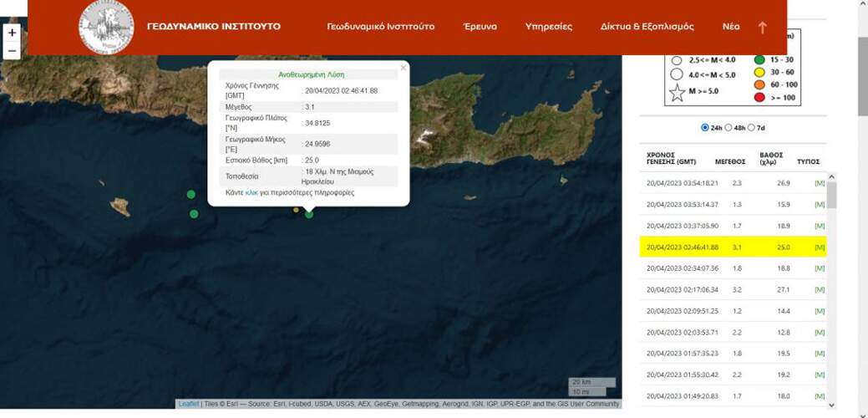Screen dimensions: 868x418
Task: Click the Geodynamic Institute logo
Action: click(x=106, y=27)
